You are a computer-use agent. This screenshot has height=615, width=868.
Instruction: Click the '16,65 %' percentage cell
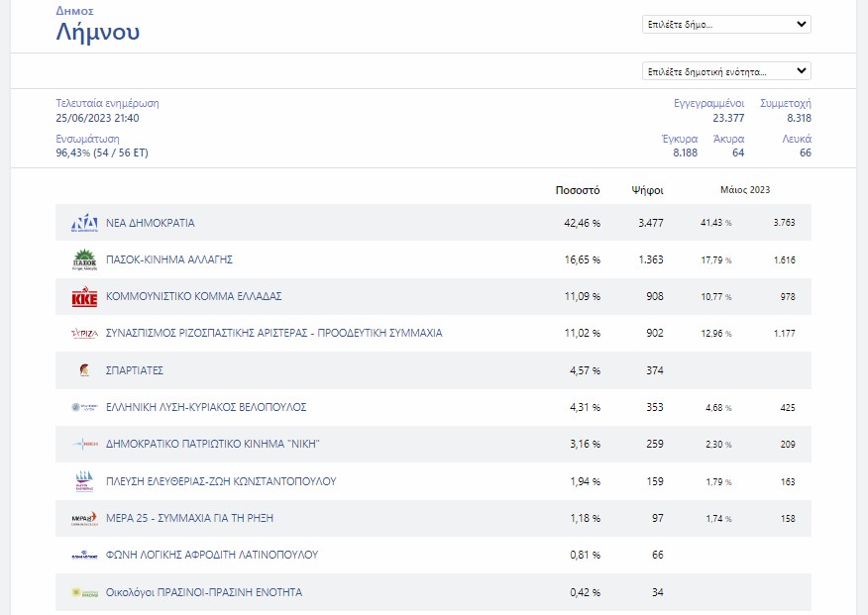coord(582,259)
